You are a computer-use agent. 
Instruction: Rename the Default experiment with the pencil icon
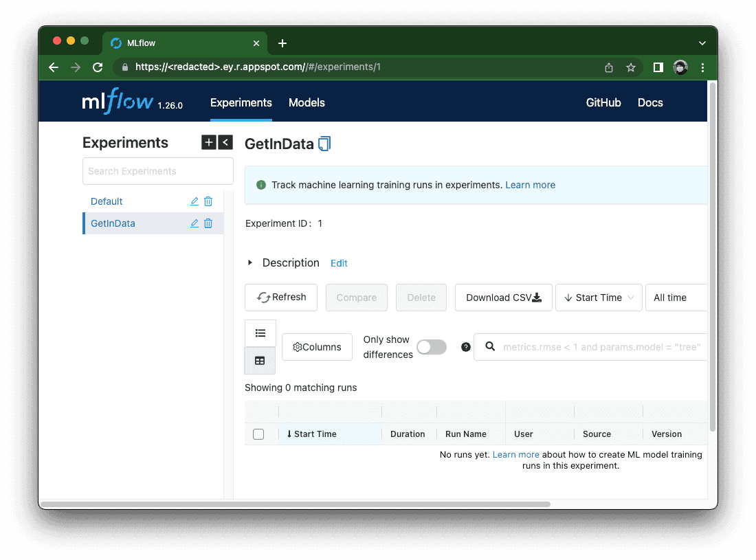point(194,201)
